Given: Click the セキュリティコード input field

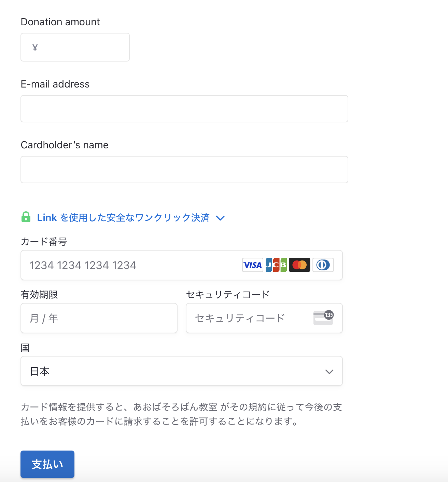Looking at the screenshot, I should 249,318.
